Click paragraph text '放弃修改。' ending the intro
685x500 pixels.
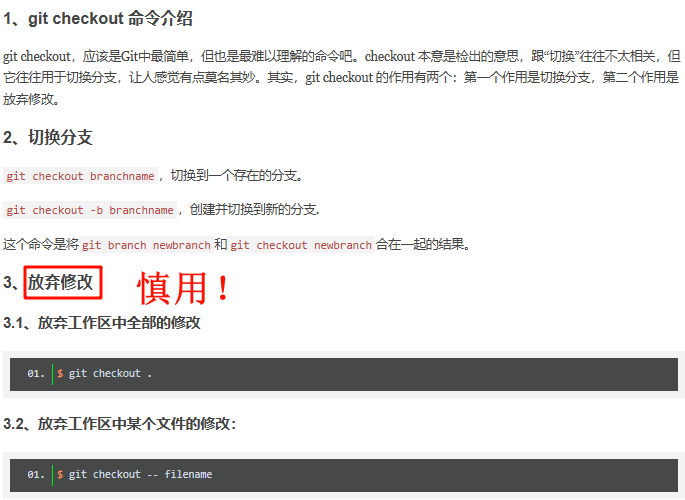click(31, 99)
